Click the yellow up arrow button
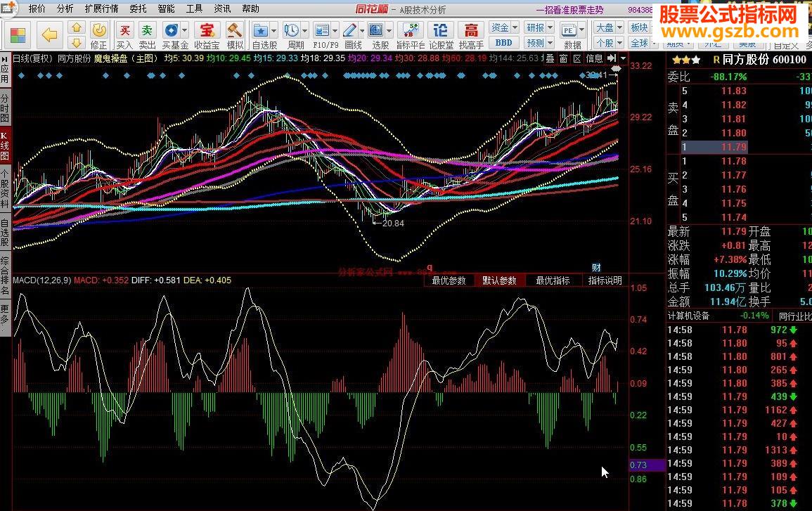 coord(77,27)
